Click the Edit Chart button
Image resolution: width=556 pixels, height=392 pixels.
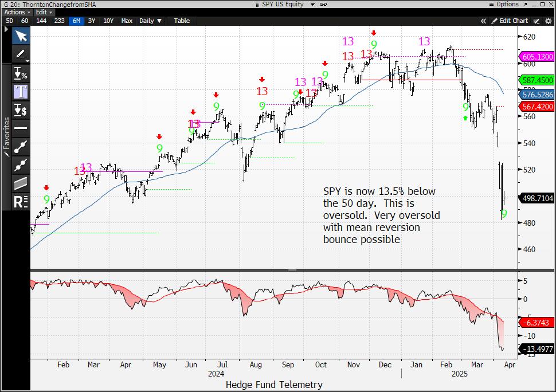click(x=510, y=21)
